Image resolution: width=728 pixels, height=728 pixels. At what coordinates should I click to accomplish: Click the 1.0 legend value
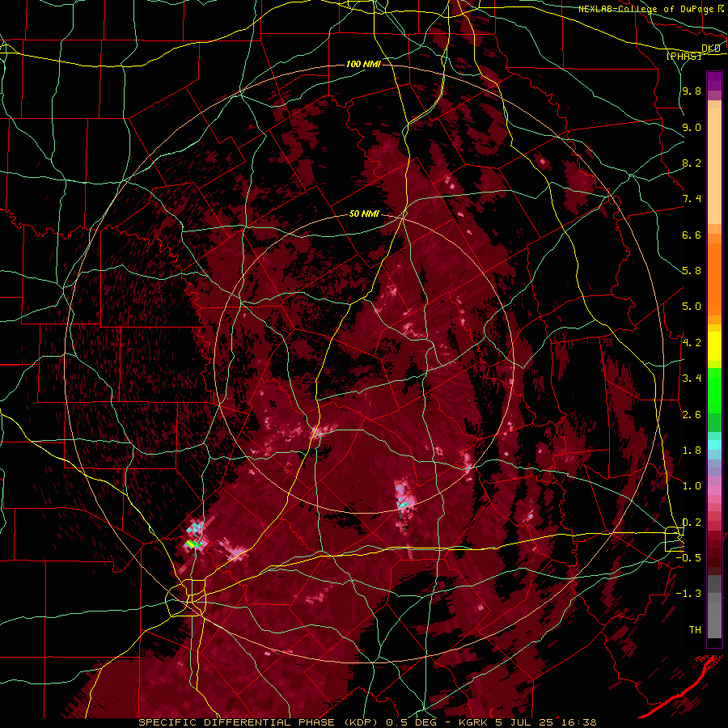click(692, 486)
